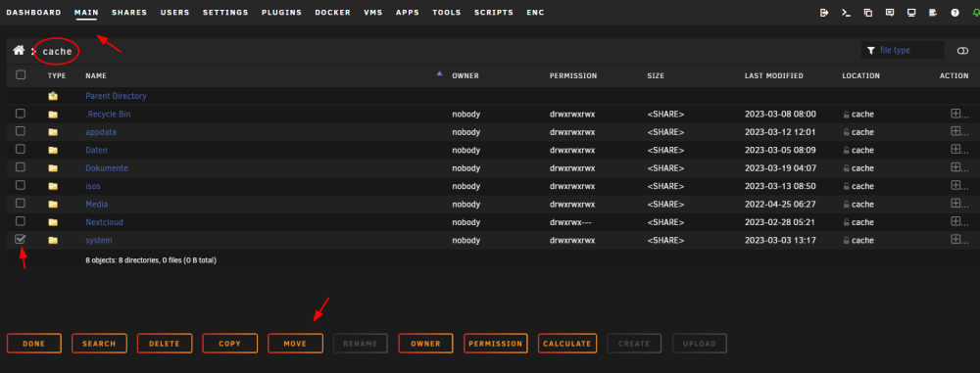
Task: Click the Move button
Action: click(x=295, y=344)
